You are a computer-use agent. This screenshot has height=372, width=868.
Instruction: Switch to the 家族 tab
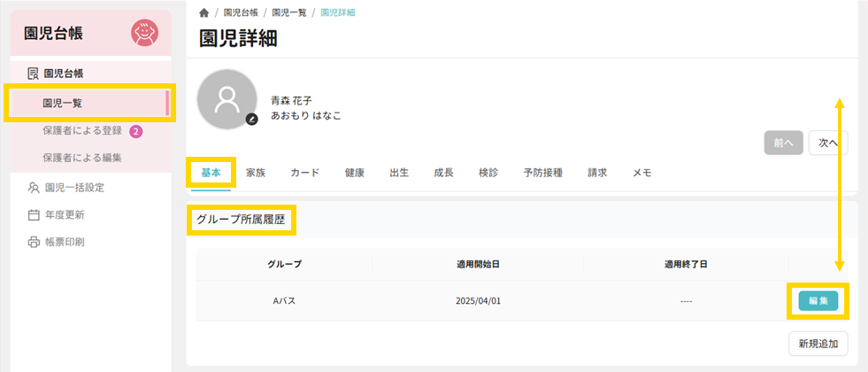click(256, 173)
